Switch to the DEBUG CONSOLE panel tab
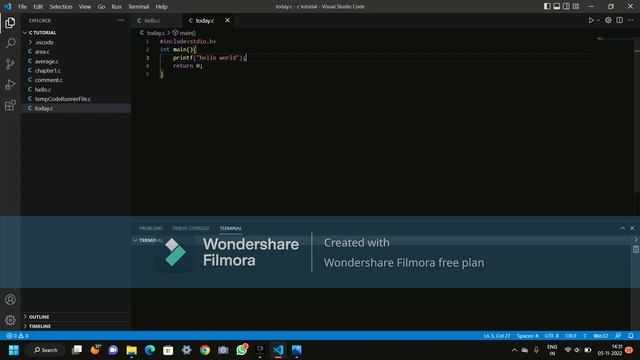This screenshot has width=640, height=360. coord(191,228)
